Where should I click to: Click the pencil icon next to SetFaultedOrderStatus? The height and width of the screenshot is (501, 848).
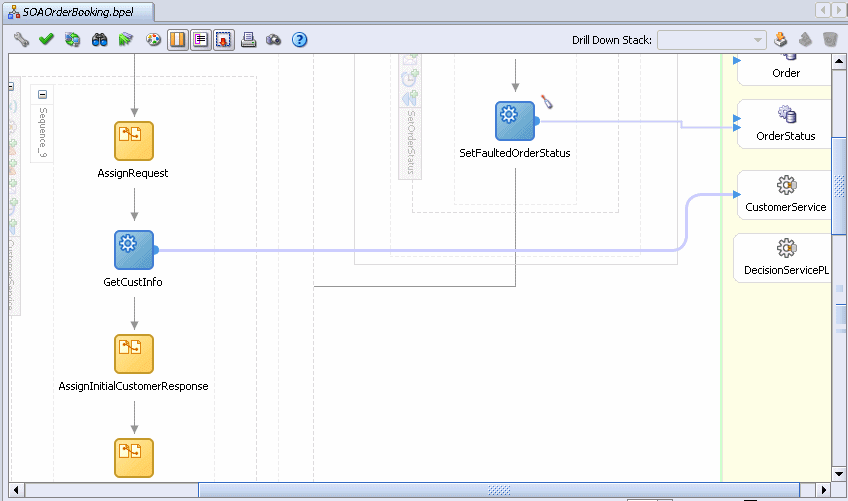click(547, 102)
